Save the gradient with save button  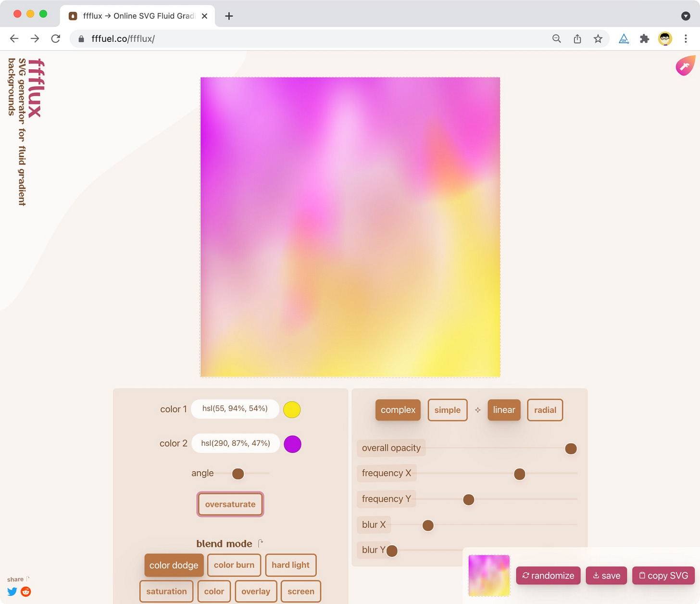pyautogui.click(x=606, y=576)
